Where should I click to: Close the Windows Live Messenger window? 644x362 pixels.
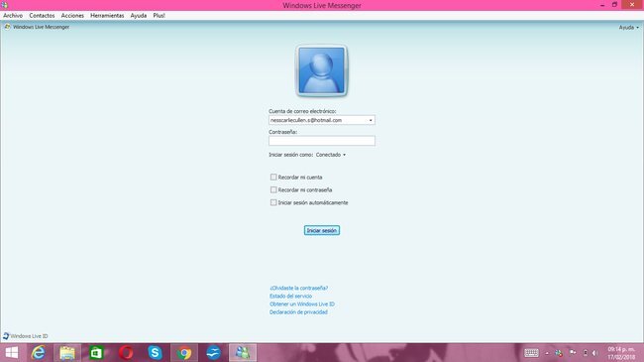632,5
